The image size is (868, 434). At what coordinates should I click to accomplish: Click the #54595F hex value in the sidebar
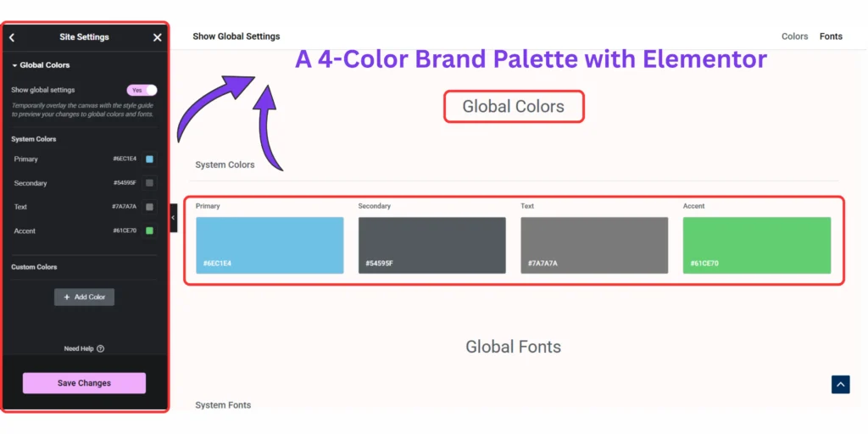pyautogui.click(x=125, y=183)
